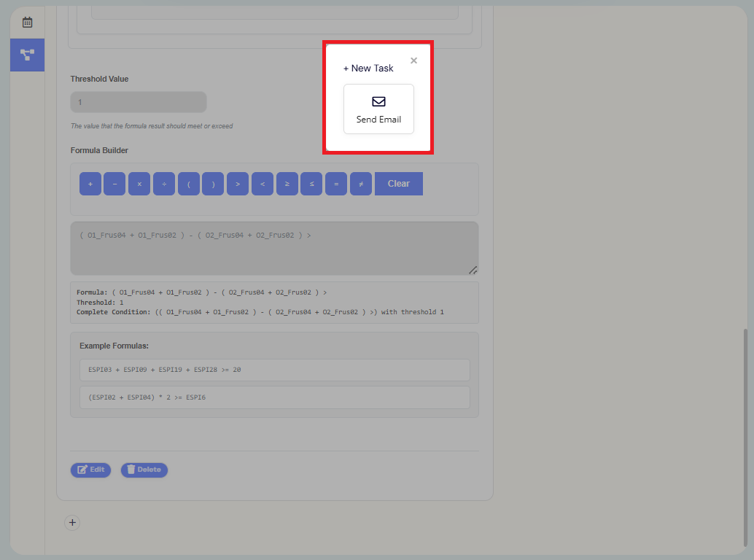Click the Edit button

click(x=90, y=470)
